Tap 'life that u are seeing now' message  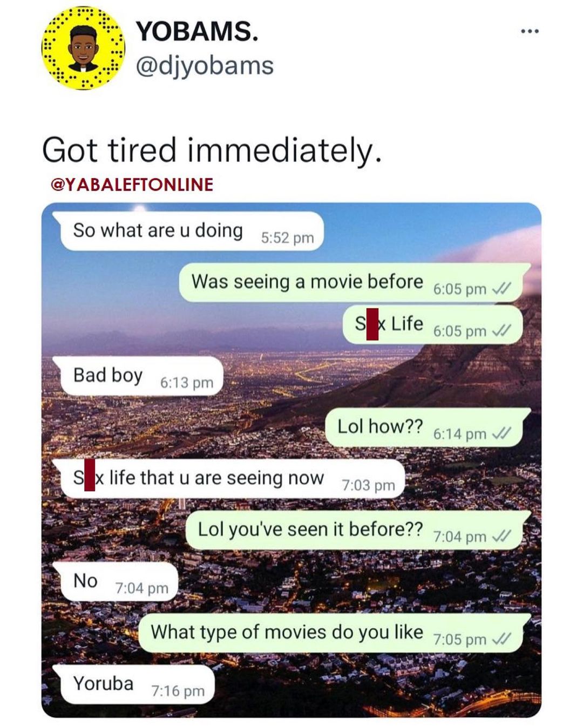(x=233, y=479)
